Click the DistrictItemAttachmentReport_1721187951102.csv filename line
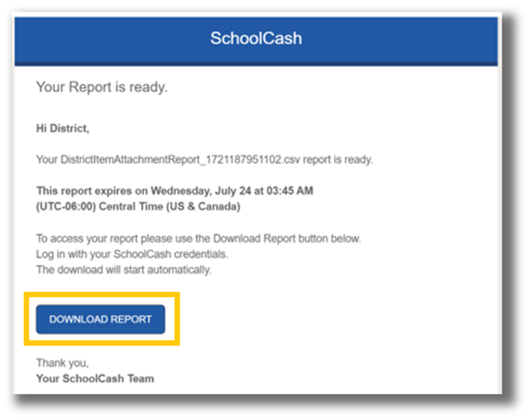Viewport: 530px width, 420px height. coord(205,159)
